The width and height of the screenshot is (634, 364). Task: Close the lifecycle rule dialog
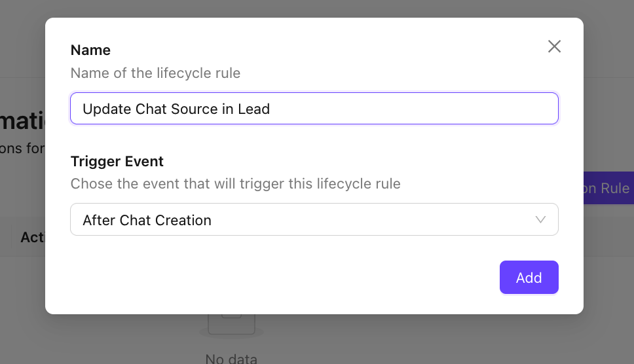click(x=554, y=46)
